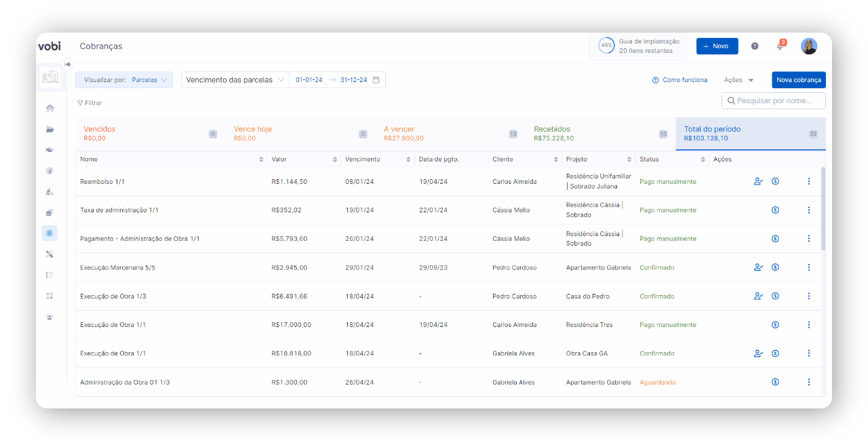Open the user profile avatar
868x441 pixels.
click(809, 46)
